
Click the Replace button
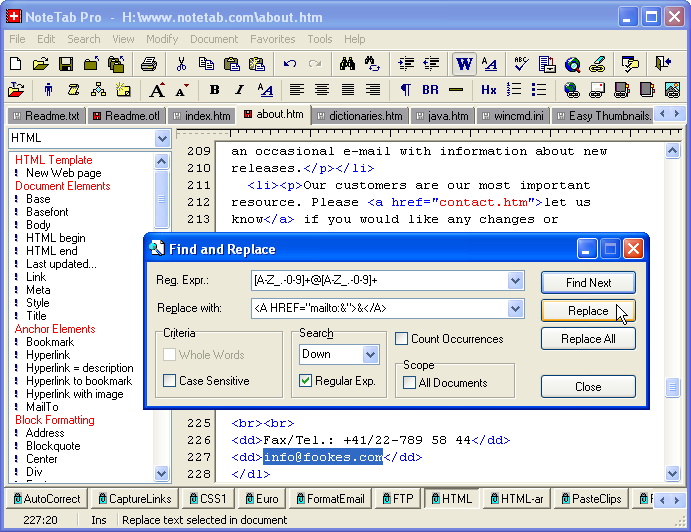point(588,311)
